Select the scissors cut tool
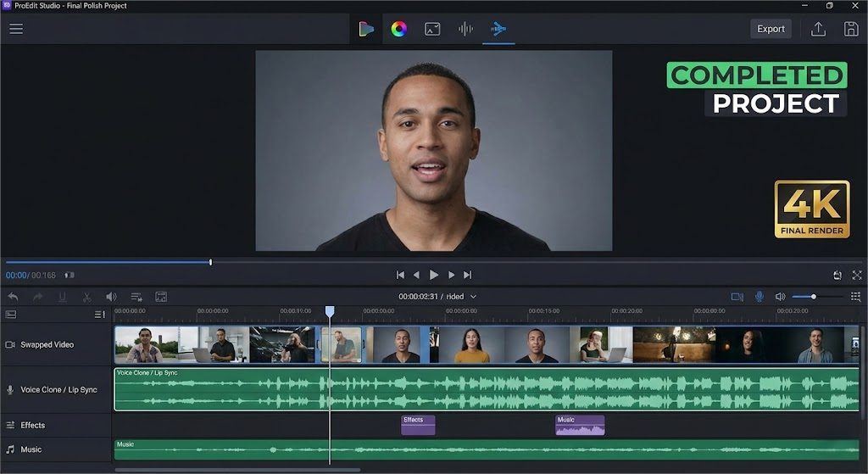The image size is (868, 474). click(x=86, y=297)
